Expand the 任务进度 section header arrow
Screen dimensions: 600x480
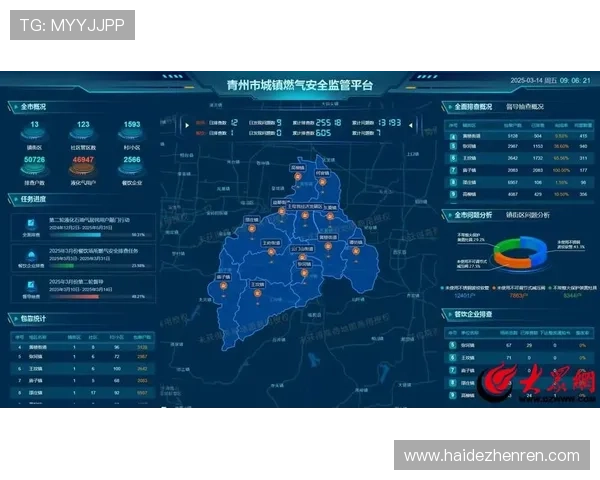coord(16,199)
